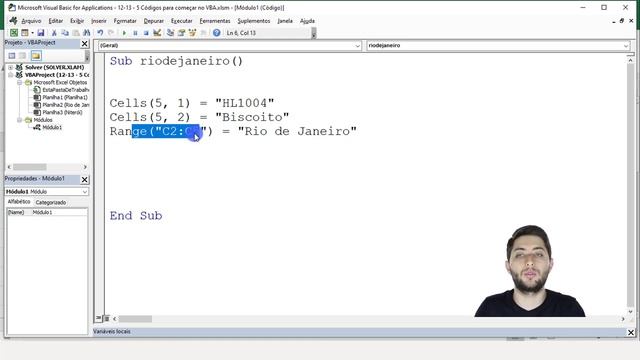Switch to the Categorizado properties tab

coord(51,202)
